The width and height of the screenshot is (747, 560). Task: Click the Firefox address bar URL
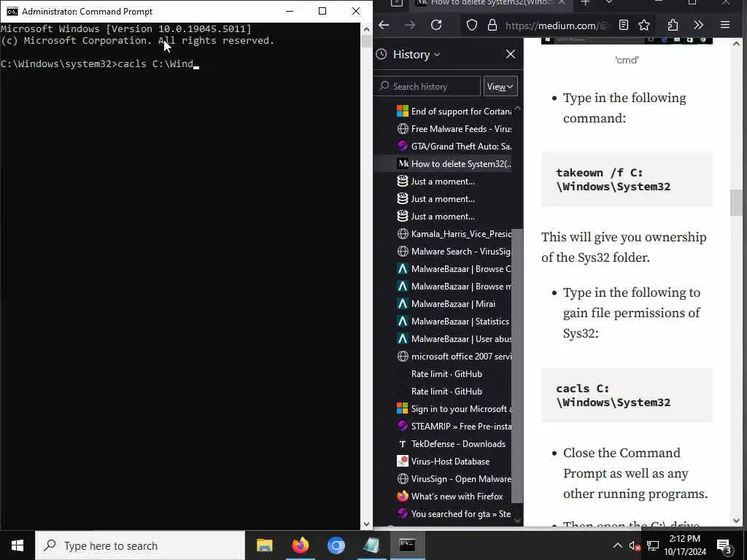555,26
